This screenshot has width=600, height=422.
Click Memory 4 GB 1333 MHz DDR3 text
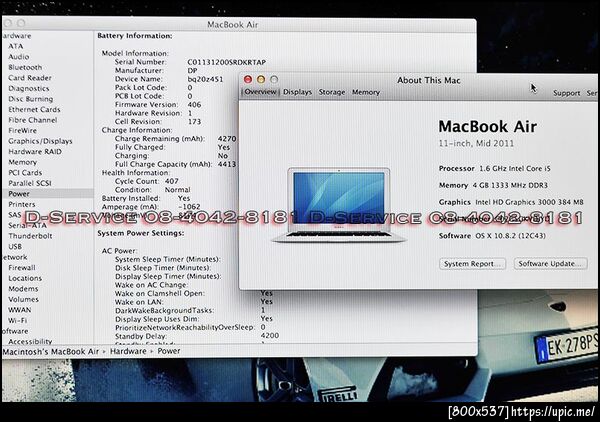coord(493,186)
